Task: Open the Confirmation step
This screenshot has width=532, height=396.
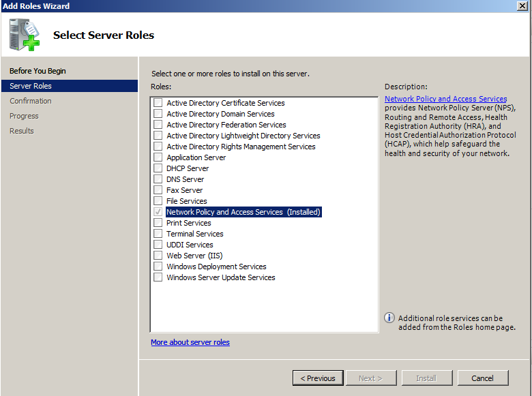Action: tap(31, 101)
